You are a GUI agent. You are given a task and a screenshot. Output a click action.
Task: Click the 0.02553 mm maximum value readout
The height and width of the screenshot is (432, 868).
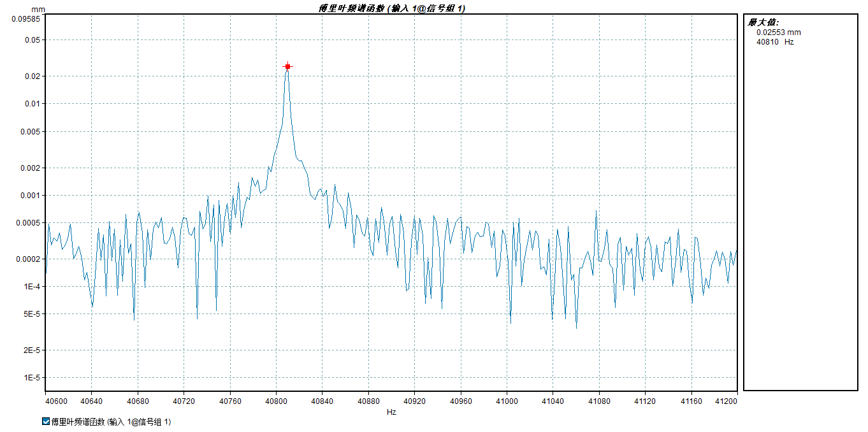(778, 32)
